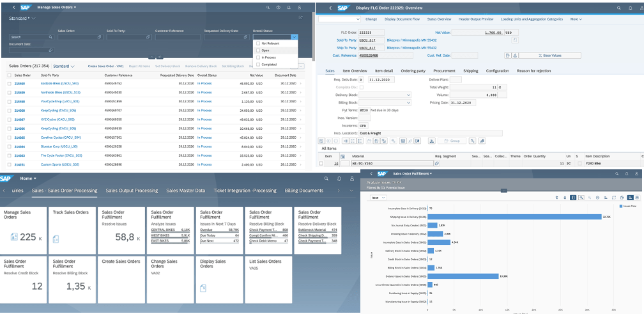Select checkbox for sales order 214363
This screenshot has height=314, width=644.
(9, 156)
